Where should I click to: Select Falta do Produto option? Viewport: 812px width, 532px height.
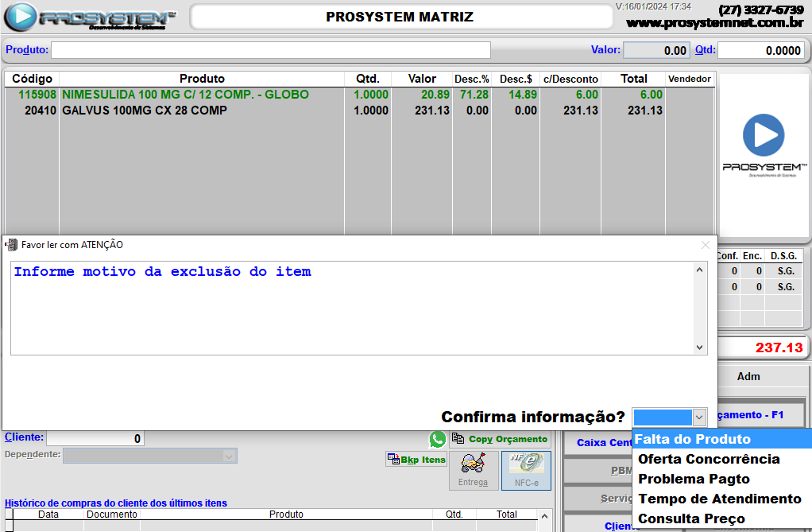[x=722, y=439]
